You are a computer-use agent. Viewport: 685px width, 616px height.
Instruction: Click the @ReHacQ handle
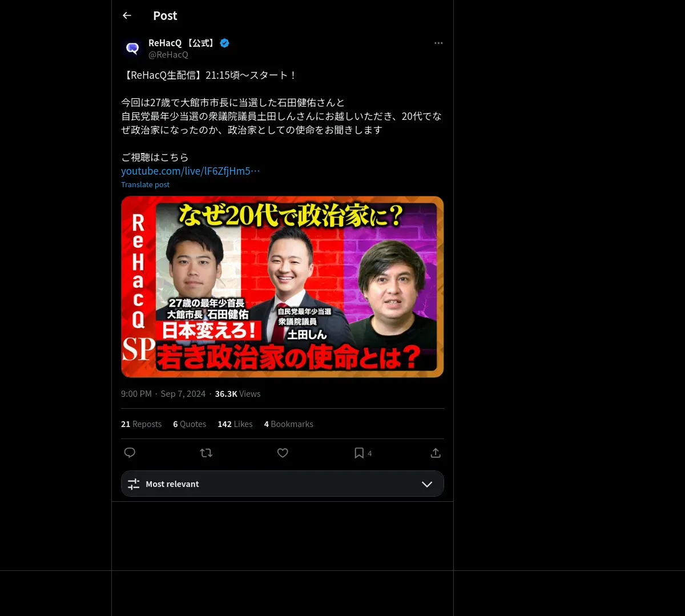click(x=168, y=55)
